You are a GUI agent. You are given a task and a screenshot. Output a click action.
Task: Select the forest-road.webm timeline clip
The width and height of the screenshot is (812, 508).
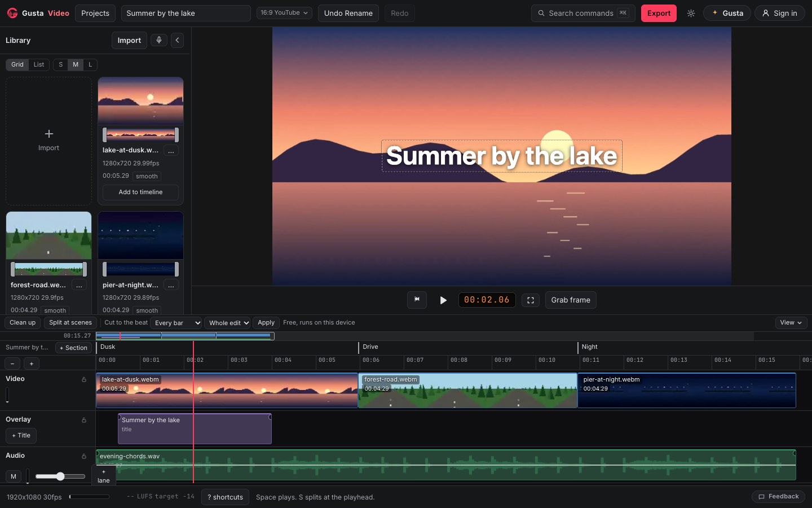tap(467, 391)
